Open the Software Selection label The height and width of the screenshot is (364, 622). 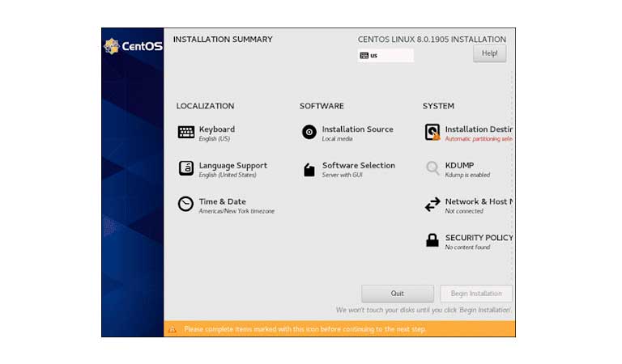pyautogui.click(x=359, y=165)
